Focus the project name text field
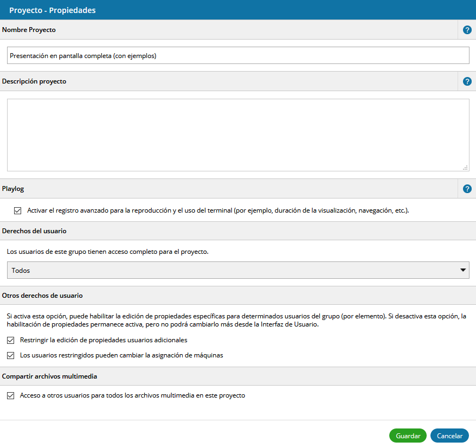 pyautogui.click(x=237, y=55)
